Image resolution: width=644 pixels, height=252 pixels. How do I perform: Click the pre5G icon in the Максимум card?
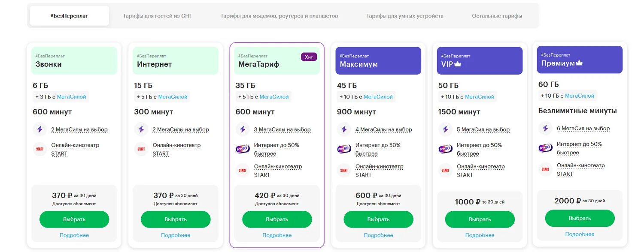click(x=344, y=149)
